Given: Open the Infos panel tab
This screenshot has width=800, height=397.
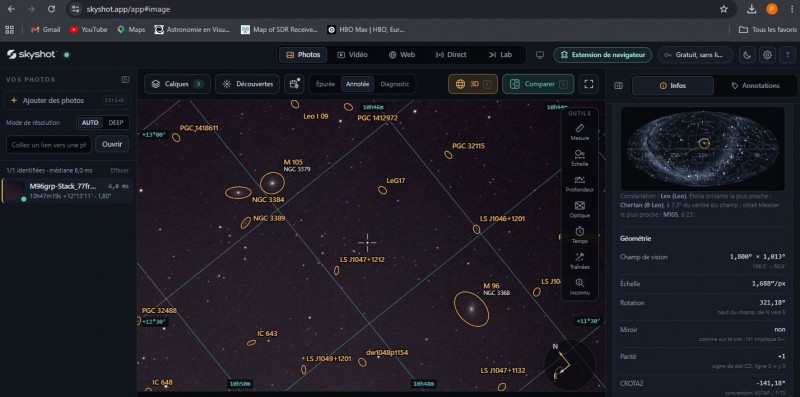Looking at the screenshot, I should click(672, 86).
